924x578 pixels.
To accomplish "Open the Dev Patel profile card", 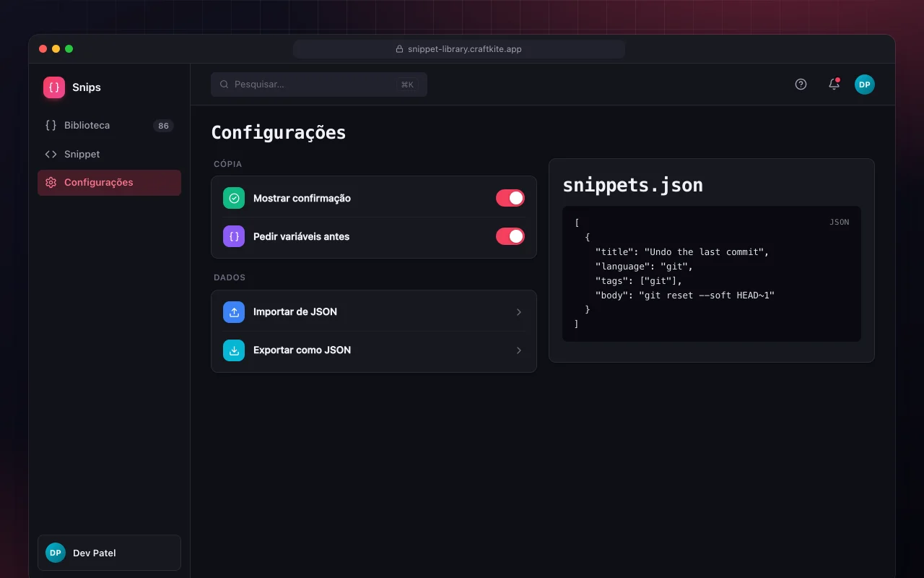I will tap(109, 553).
